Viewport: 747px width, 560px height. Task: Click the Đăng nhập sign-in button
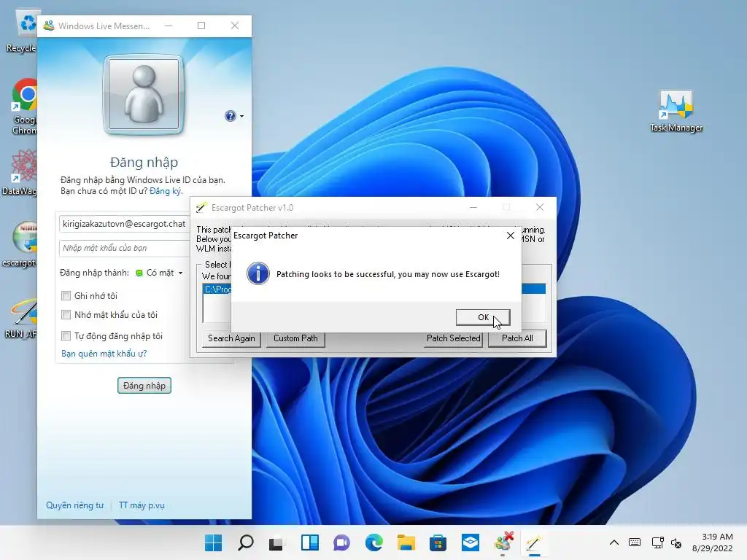click(x=144, y=385)
